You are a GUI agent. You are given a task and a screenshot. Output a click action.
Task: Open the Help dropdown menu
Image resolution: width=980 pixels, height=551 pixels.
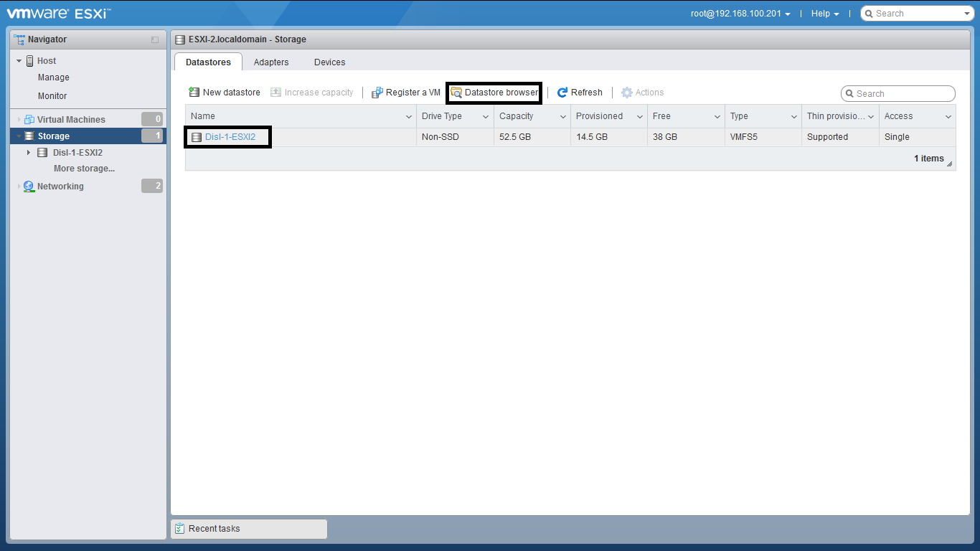click(825, 14)
